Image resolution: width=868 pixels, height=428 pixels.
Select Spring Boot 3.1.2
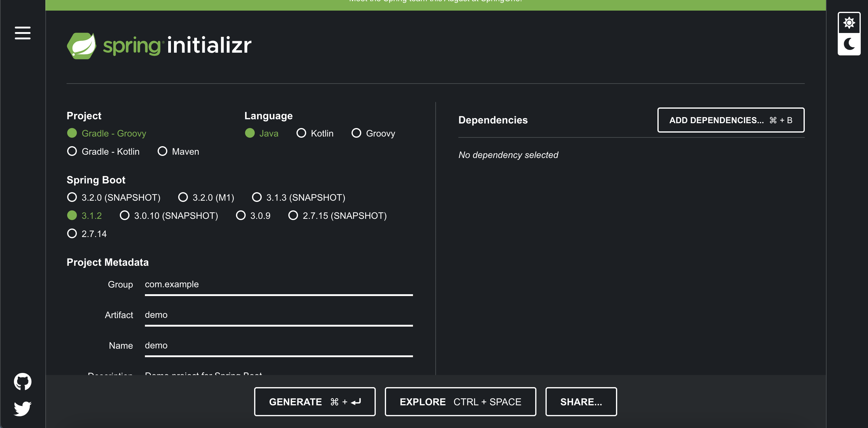(84, 215)
